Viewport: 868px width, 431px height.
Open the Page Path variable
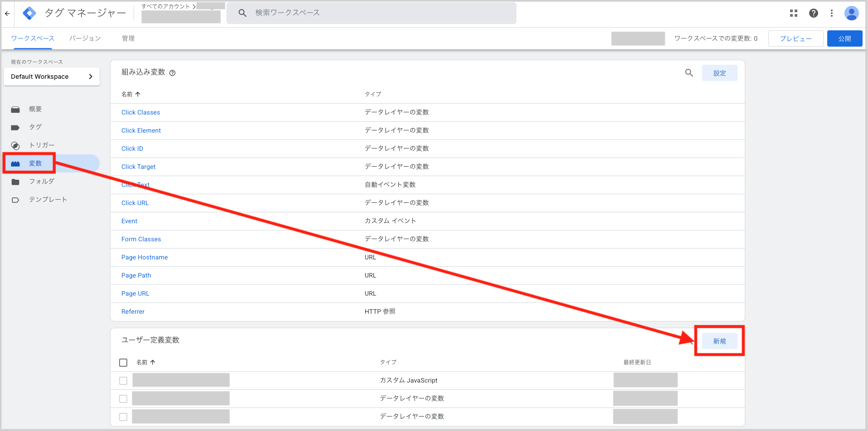click(x=136, y=275)
